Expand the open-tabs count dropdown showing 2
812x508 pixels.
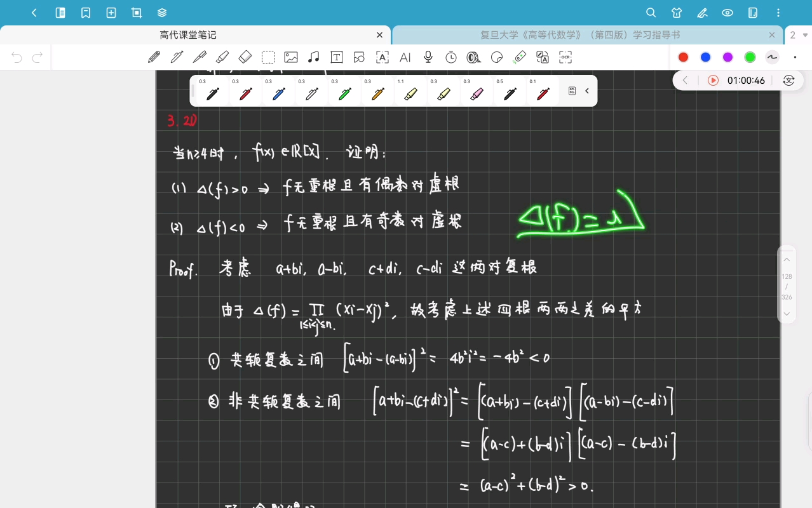point(799,36)
